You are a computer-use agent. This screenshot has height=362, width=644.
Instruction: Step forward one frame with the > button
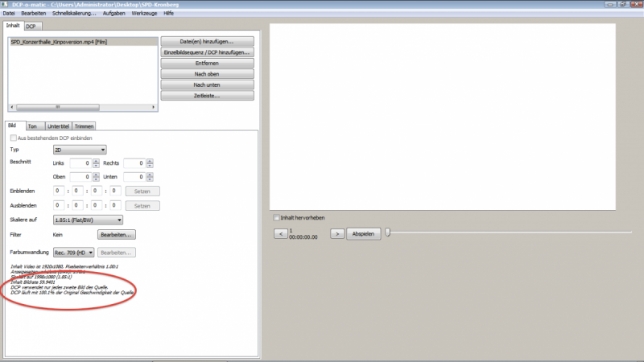pos(338,233)
